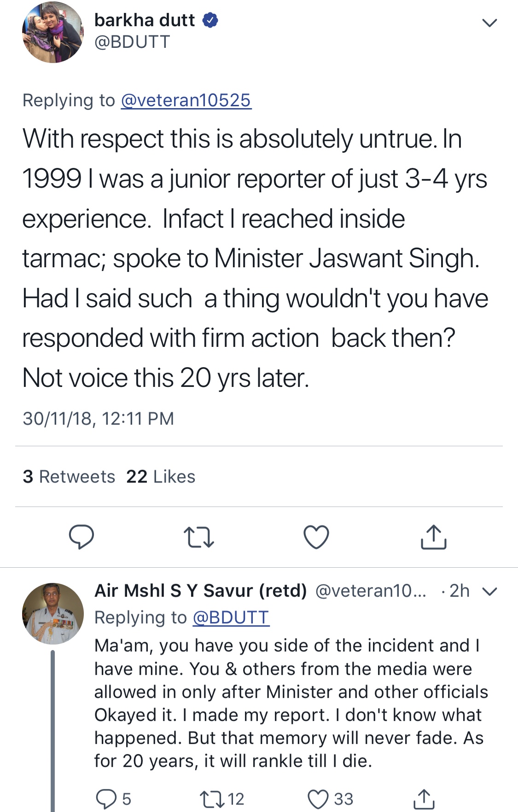The width and height of the screenshot is (518, 812).
Task: Reply to Air Mshl Savur's tweet
Action: [x=106, y=799]
